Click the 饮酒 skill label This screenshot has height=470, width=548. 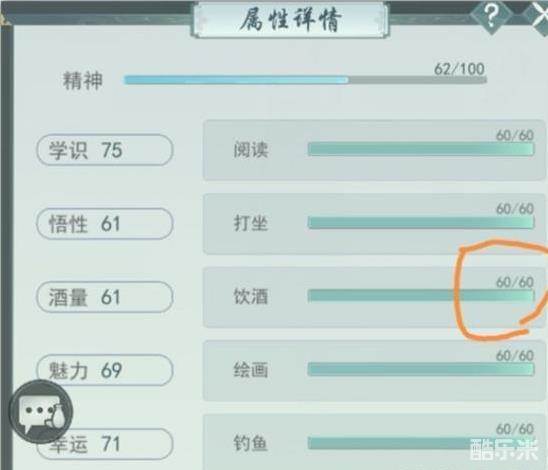(x=251, y=297)
